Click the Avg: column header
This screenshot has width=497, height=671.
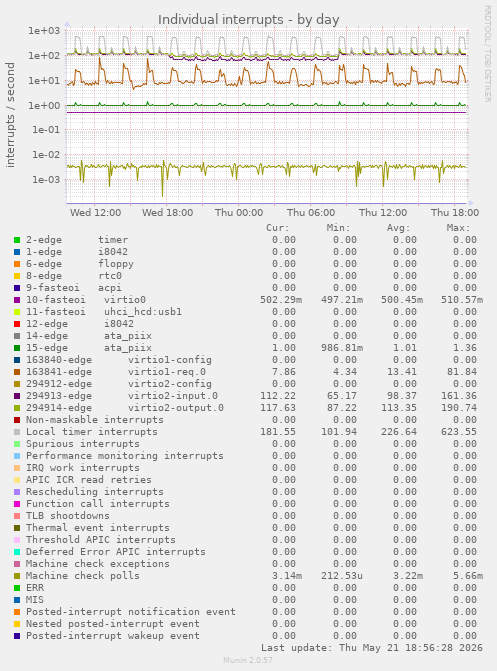[x=399, y=228]
